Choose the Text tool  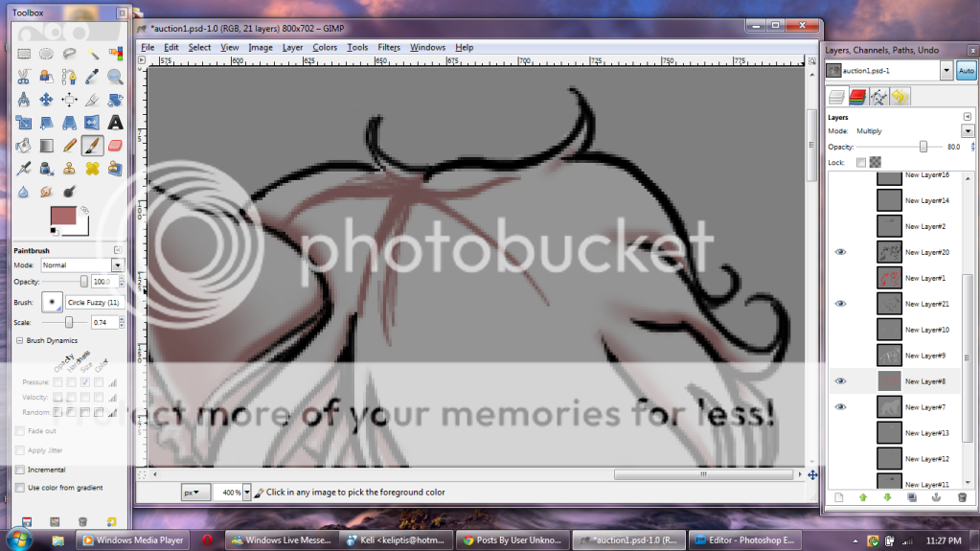tap(116, 122)
